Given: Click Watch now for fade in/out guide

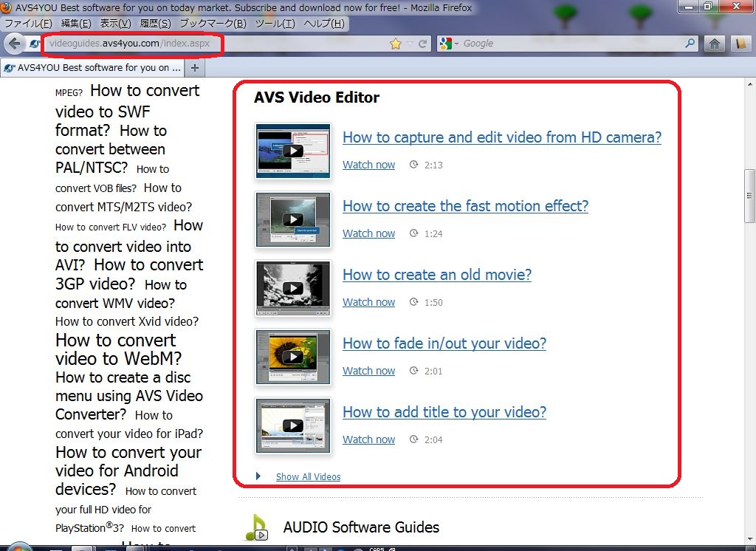Looking at the screenshot, I should [x=368, y=371].
